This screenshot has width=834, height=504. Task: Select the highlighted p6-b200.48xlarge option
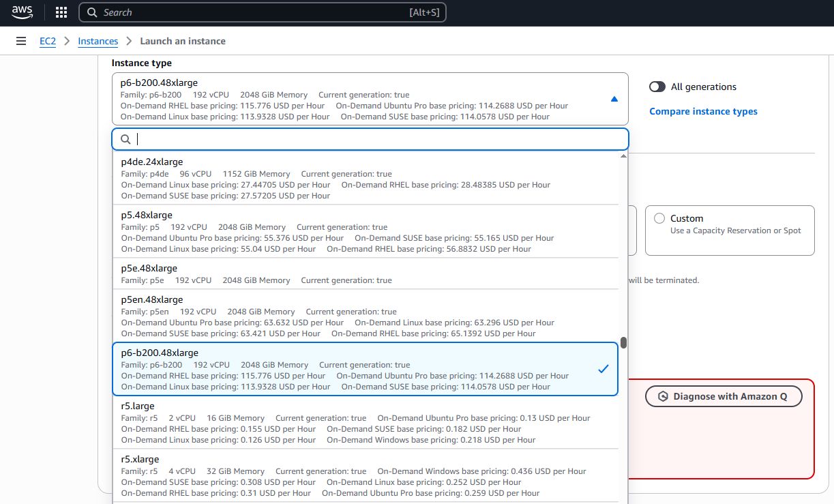pyautogui.click(x=366, y=369)
